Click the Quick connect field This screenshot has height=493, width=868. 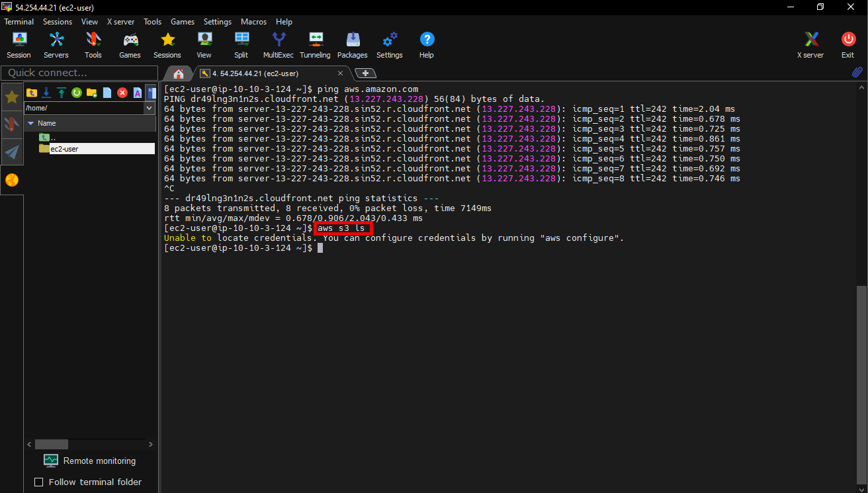[x=79, y=73]
